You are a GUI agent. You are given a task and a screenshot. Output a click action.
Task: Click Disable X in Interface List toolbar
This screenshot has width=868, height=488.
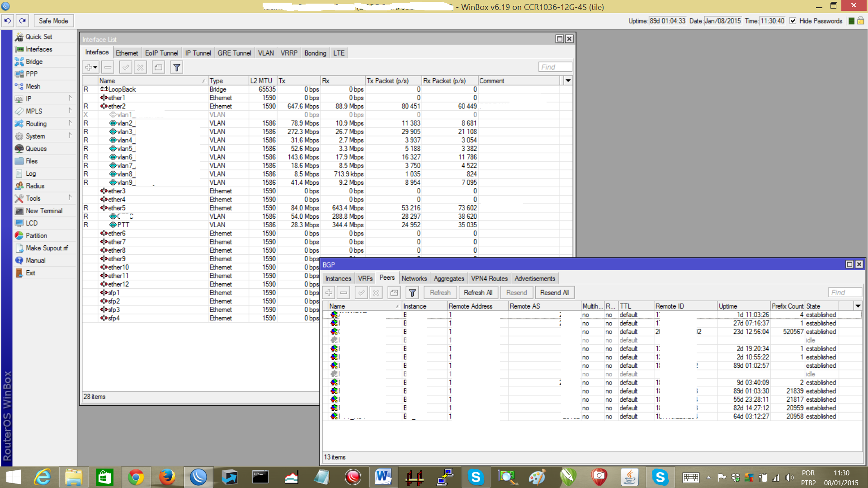[x=141, y=67]
